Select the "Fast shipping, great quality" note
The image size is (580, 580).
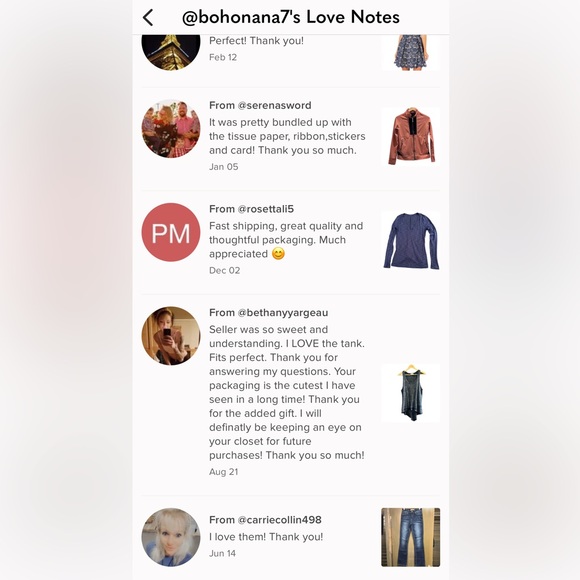pyautogui.click(x=286, y=240)
